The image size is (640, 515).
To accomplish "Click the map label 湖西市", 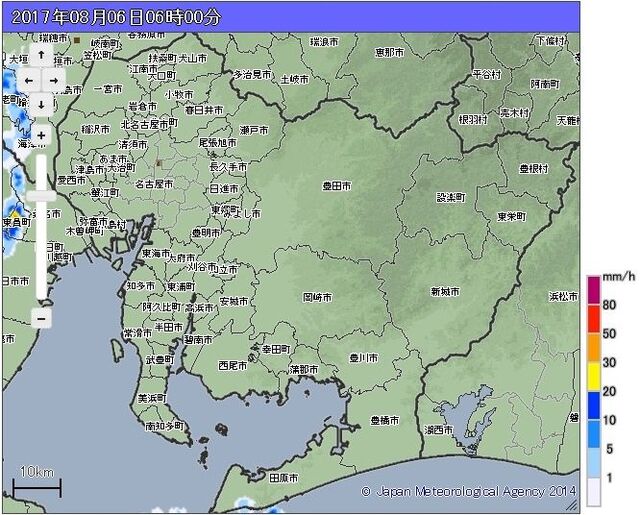I will (439, 430).
